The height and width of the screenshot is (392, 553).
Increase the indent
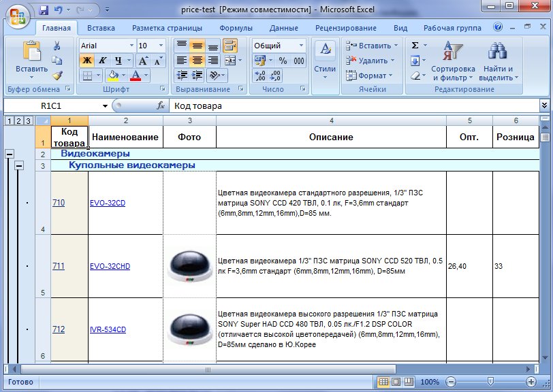[x=197, y=76]
